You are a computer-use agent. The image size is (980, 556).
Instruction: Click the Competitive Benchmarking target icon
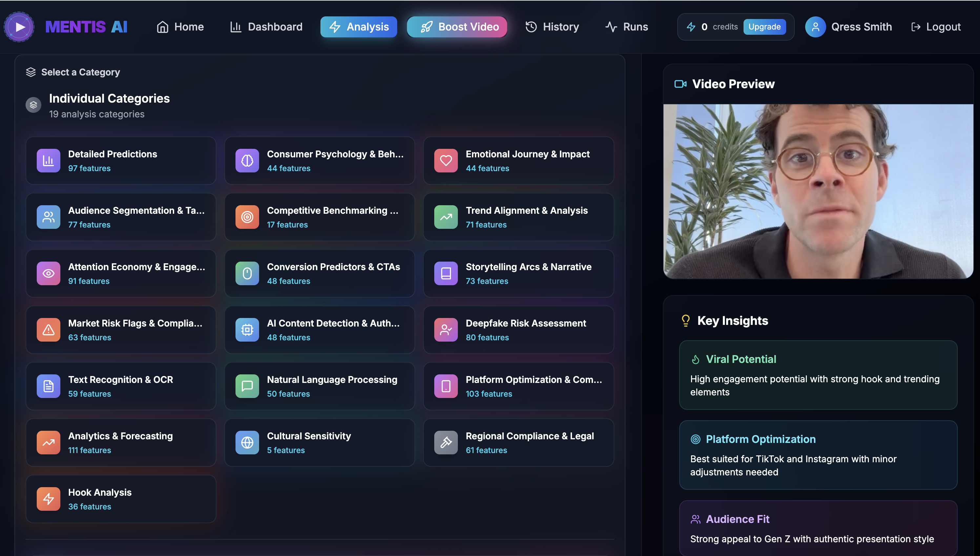pos(247,217)
